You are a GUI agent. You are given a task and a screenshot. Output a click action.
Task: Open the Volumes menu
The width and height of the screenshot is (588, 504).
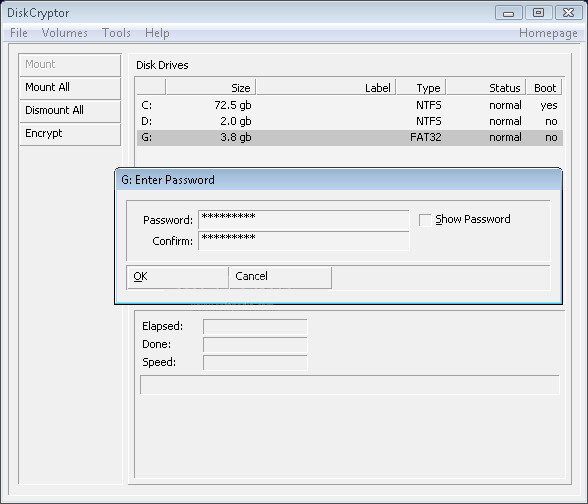pos(64,33)
